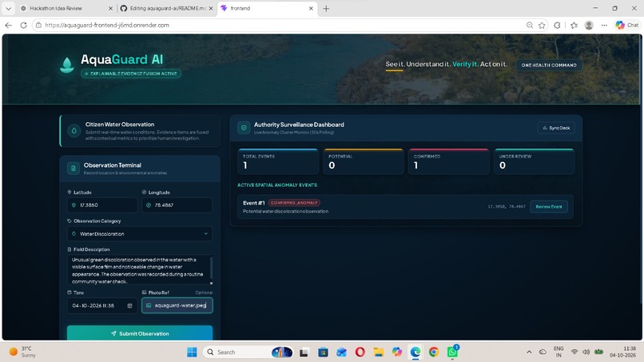The width and height of the screenshot is (644, 362).
Task: Click the Longitude input field
Action: (x=177, y=205)
